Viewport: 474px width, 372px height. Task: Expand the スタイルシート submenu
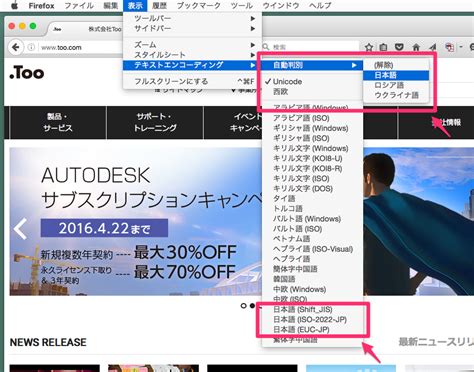point(192,55)
